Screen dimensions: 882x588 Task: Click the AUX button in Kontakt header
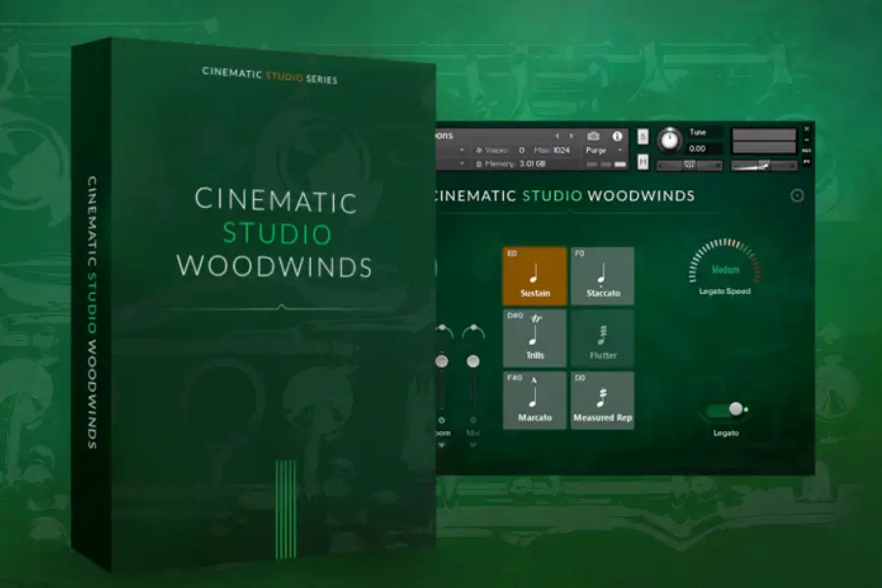[807, 151]
